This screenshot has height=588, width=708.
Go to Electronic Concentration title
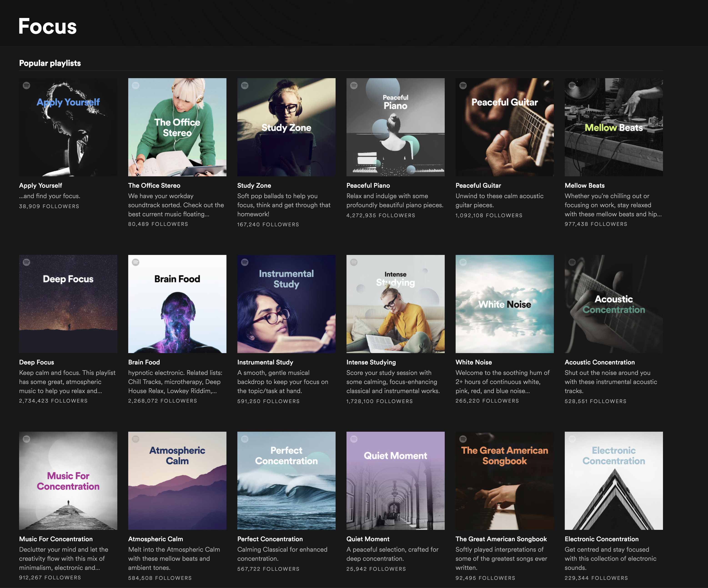[602, 539]
